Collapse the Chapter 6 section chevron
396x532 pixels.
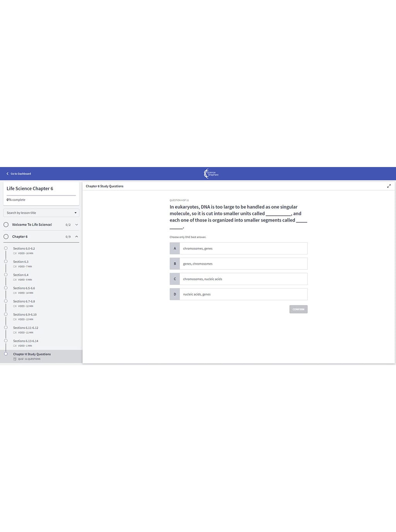point(77,237)
